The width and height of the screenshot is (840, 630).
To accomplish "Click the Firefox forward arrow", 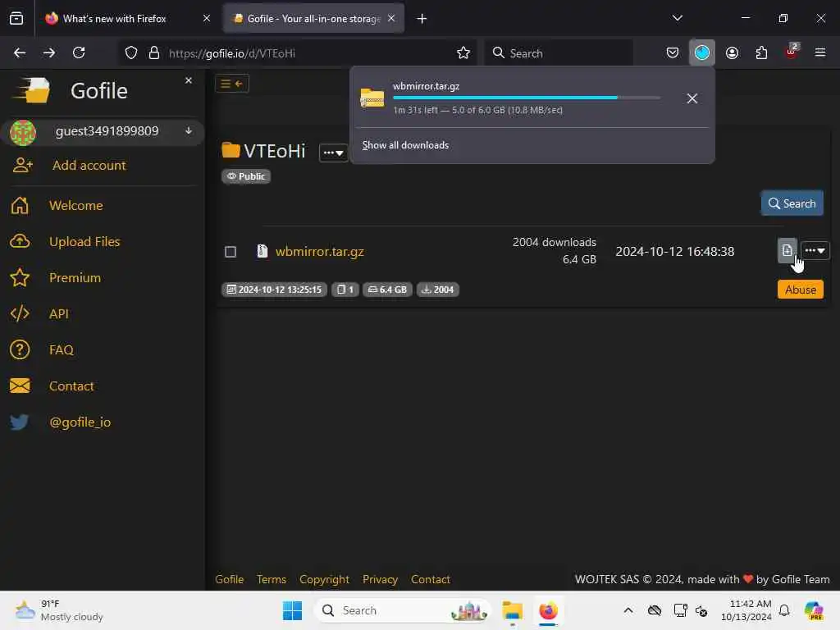I will (49, 52).
